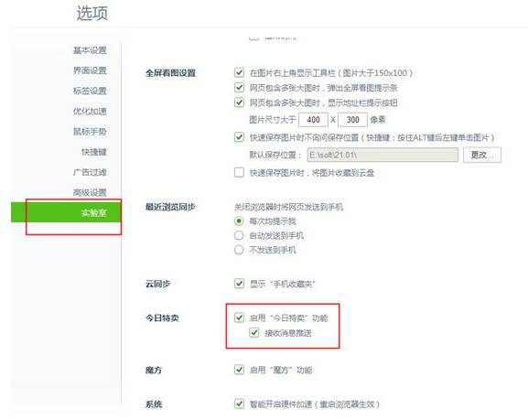
Task: Open 界面设置 section
Action: coord(90,70)
